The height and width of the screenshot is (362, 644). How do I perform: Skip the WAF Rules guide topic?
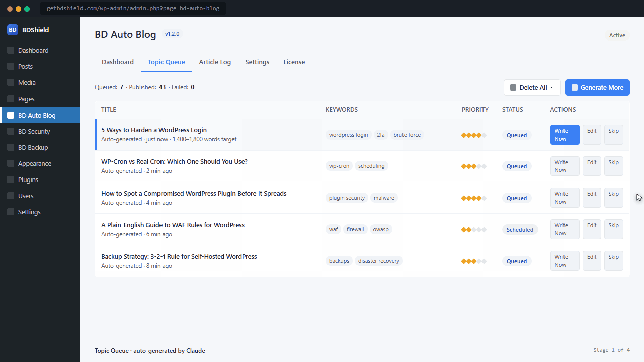point(614,229)
